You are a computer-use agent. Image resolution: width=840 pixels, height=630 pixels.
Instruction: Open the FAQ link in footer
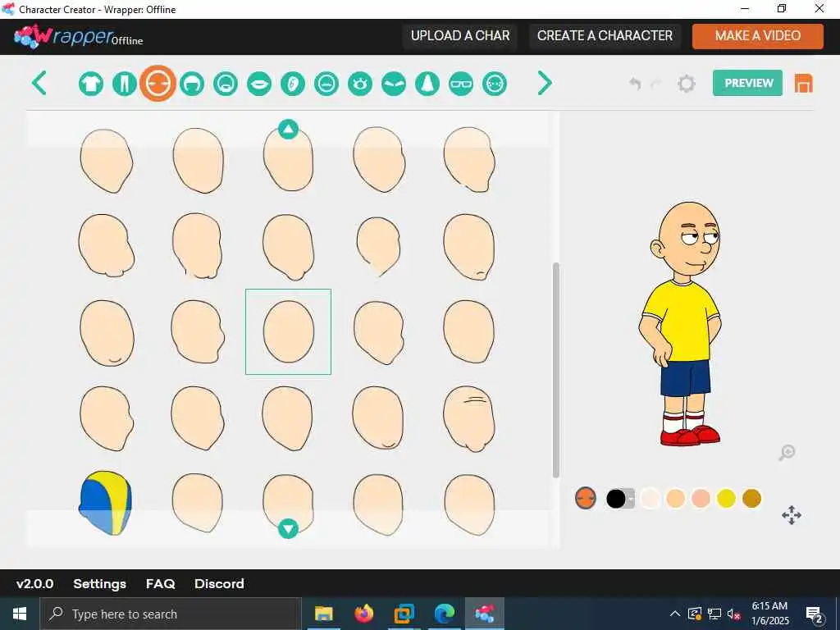click(x=160, y=583)
